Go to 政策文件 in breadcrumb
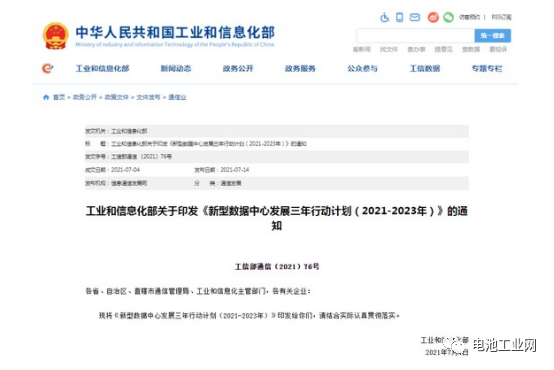Viewport: 554px width, 370px height. pos(117,97)
